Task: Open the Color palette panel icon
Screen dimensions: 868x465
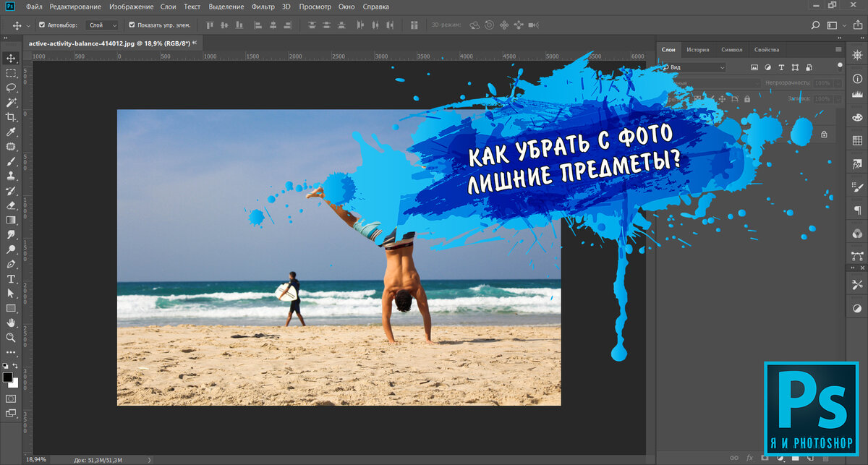Action: click(x=857, y=118)
